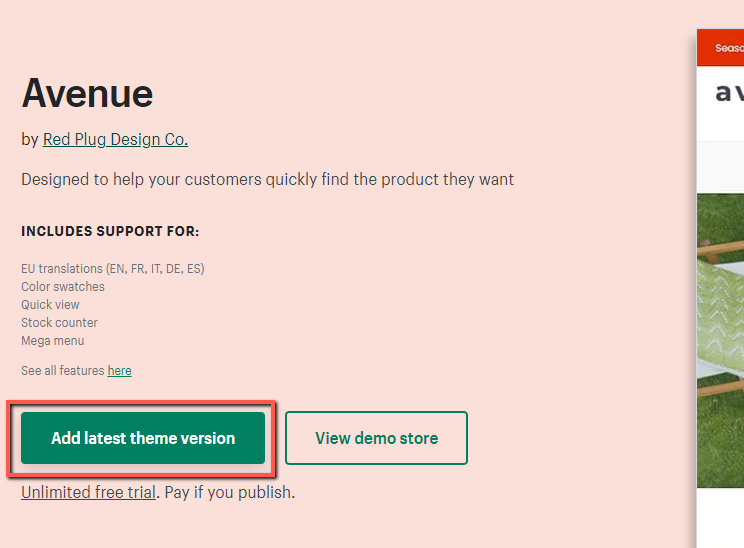Click the hammock photo in theme preview
Screen dimensions: 744x548
(x=721, y=340)
